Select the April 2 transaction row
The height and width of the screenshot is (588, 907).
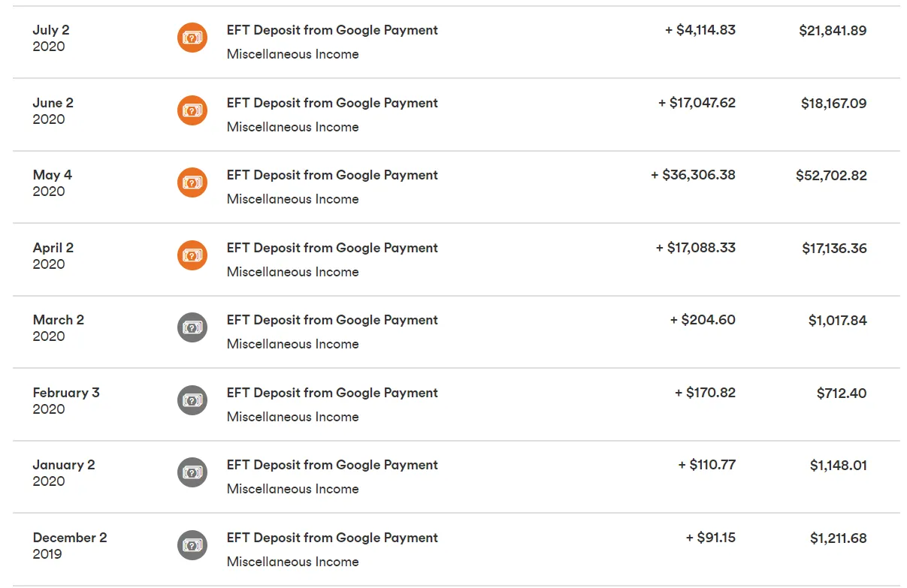(x=451, y=258)
